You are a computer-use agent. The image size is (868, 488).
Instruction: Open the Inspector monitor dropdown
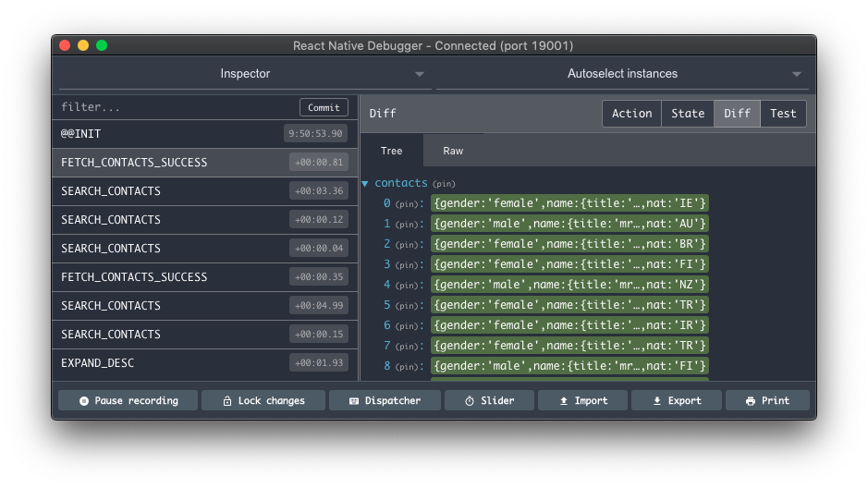coord(244,74)
